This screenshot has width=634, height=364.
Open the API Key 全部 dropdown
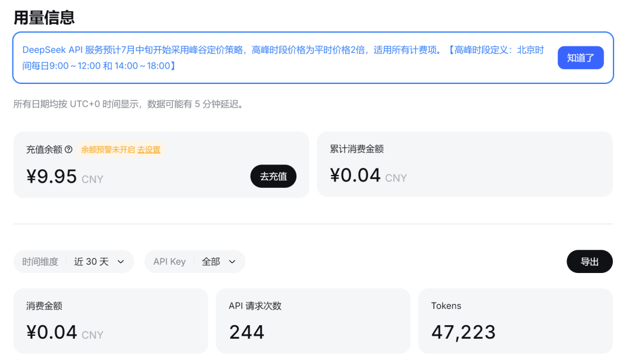tap(195, 262)
